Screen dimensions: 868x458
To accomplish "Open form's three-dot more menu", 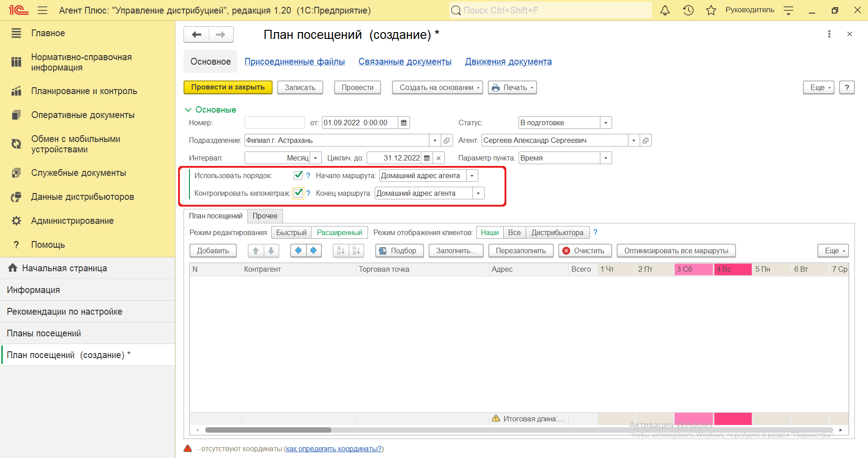I will [829, 34].
